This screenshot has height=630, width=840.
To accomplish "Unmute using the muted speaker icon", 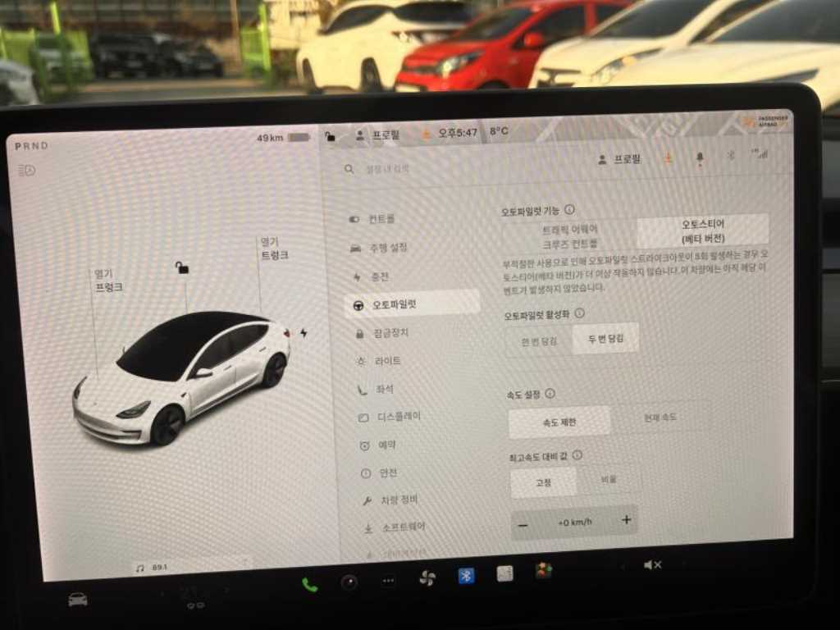I will [652, 565].
